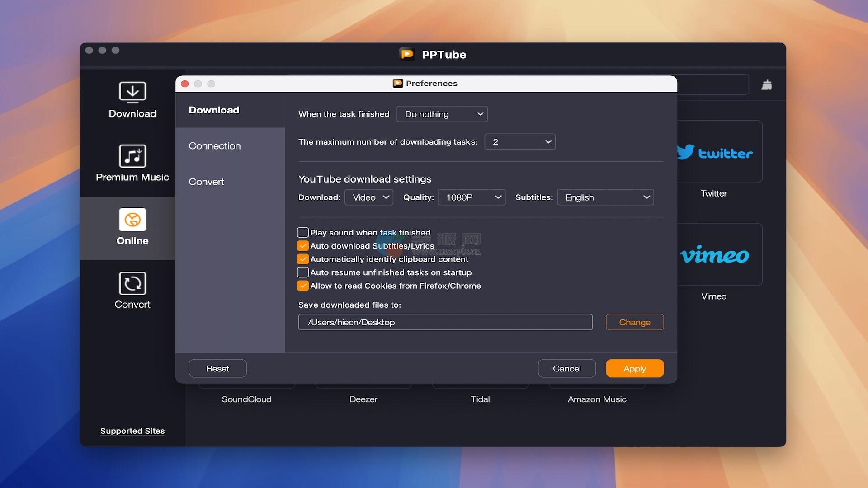Click the Reset button
Viewport: 868px width, 488px height.
217,368
